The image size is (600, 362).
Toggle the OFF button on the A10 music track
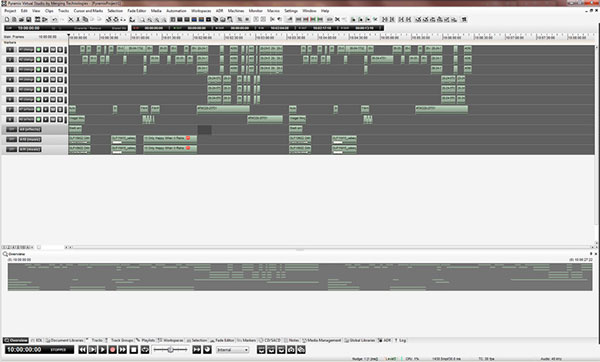[x=11, y=139]
